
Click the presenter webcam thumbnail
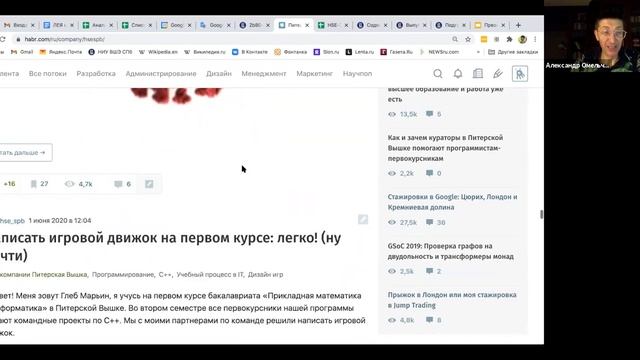point(592,36)
